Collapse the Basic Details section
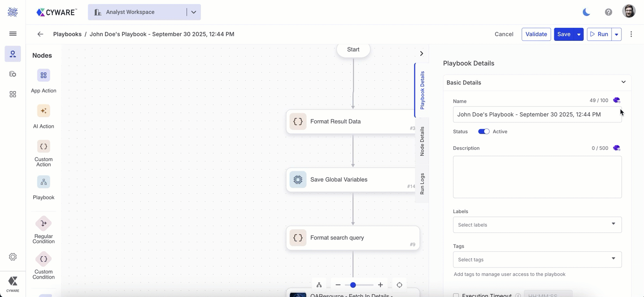Viewport: 644px width, 297px height. (623, 82)
